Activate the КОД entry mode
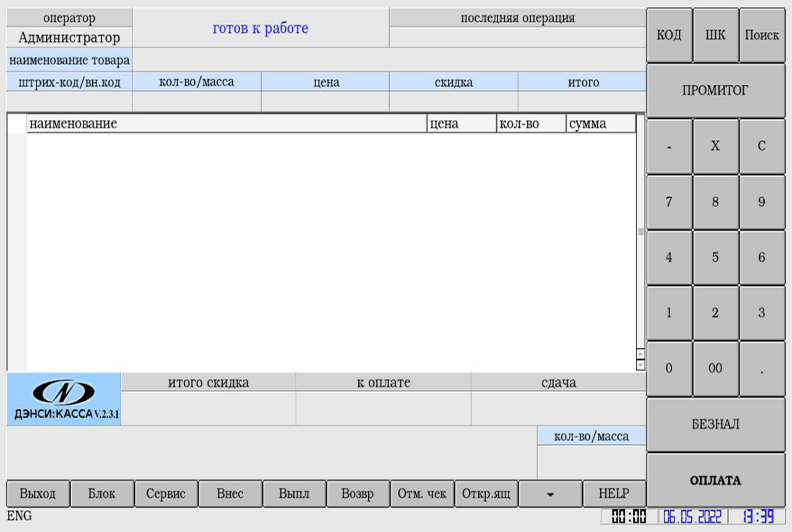Viewport: 792px width, 532px height. [669, 35]
